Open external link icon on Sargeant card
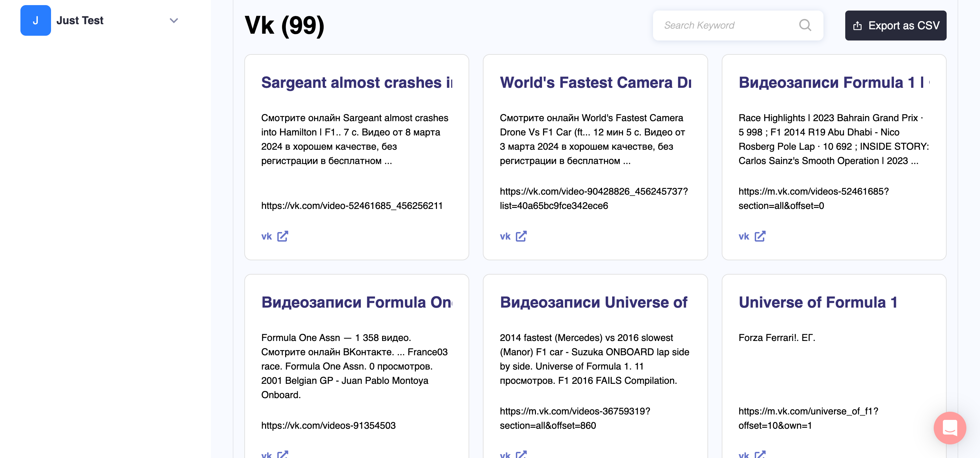The height and width of the screenshot is (458, 980). pyautogui.click(x=283, y=236)
